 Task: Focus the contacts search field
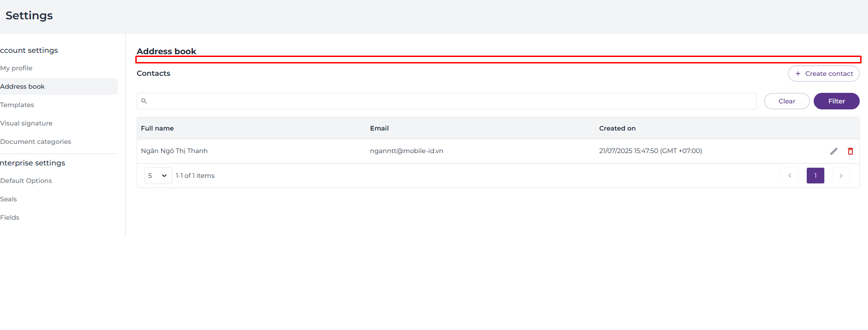tap(446, 101)
